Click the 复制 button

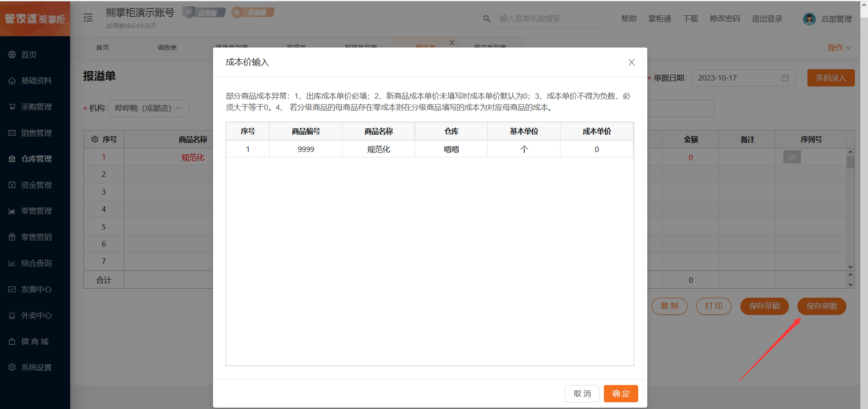coord(669,306)
